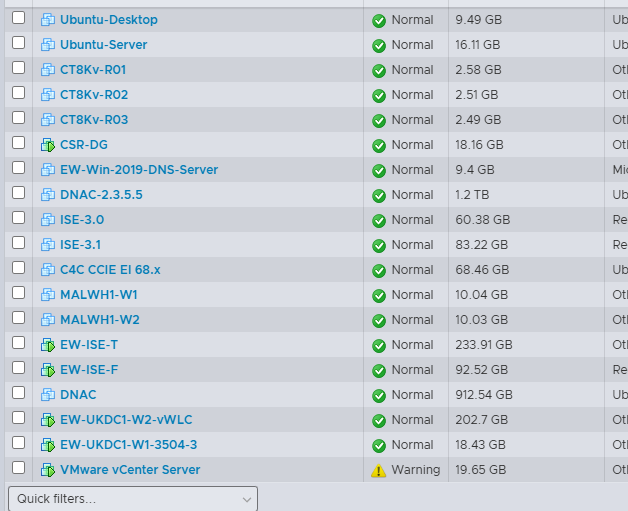Open the EW-UKDC1-W1-3504-3 VM link
628x511 pixels.
click(x=129, y=445)
